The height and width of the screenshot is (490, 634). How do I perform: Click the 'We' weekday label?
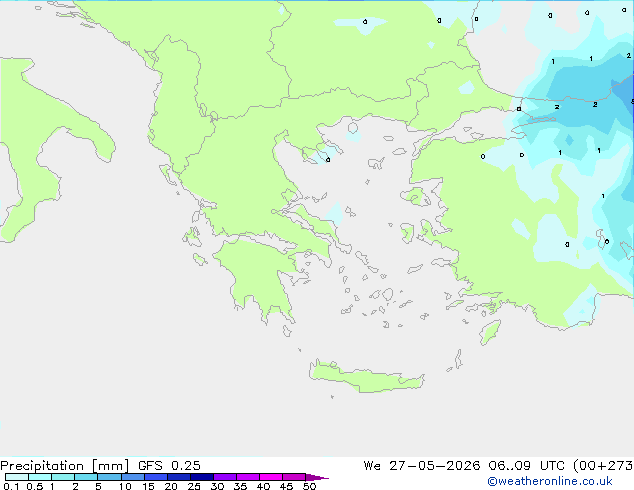click(x=372, y=466)
